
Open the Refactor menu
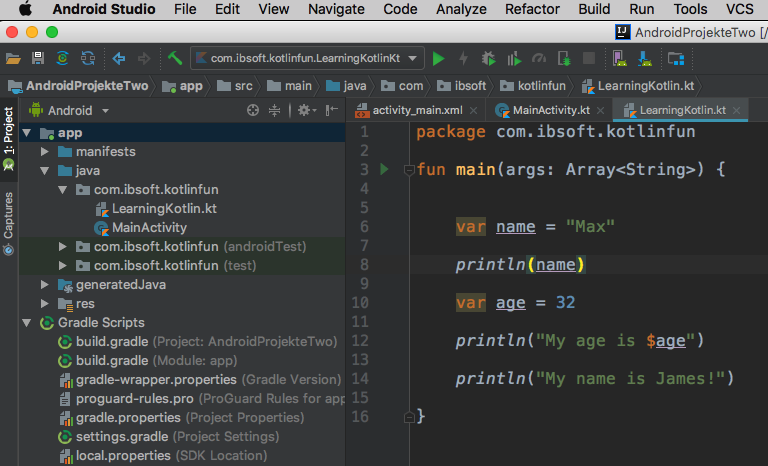[532, 9]
